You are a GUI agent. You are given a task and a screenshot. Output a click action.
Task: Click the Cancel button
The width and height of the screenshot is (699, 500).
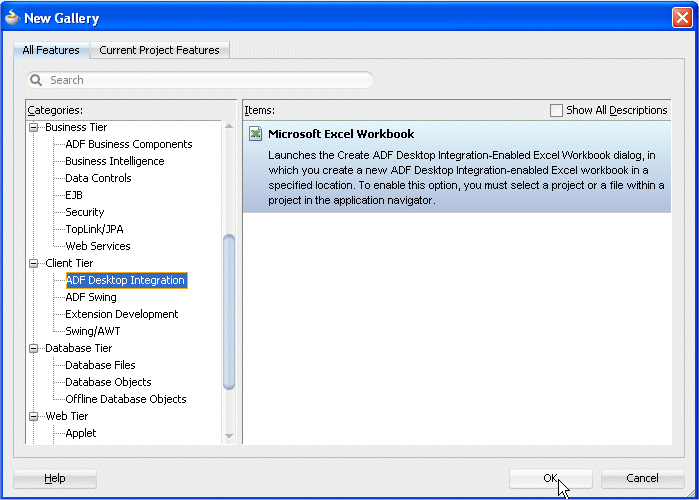point(642,478)
